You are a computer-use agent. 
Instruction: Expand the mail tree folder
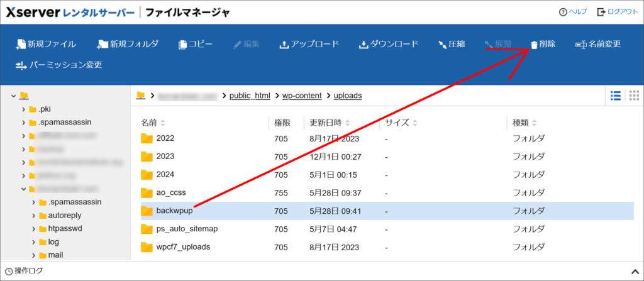[x=33, y=255]
